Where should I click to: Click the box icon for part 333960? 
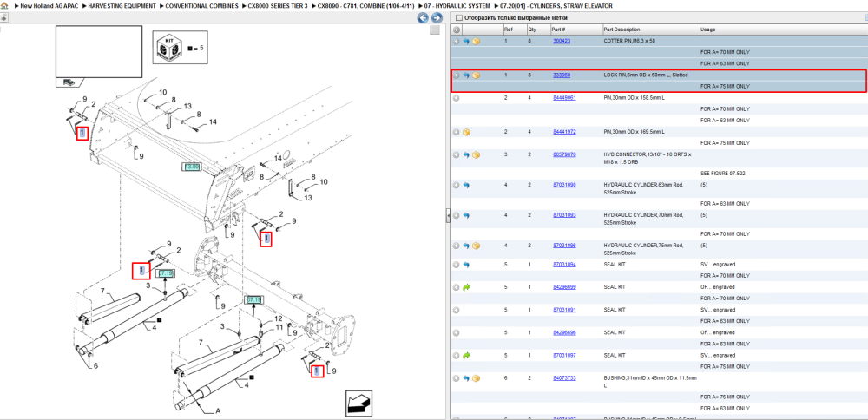tap(476, 75)
